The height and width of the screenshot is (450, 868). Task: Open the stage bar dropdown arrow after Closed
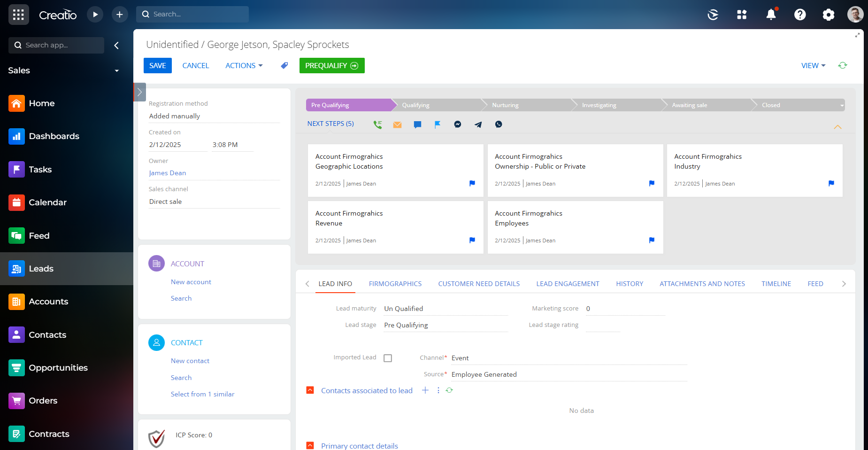(x=842, y=105)
